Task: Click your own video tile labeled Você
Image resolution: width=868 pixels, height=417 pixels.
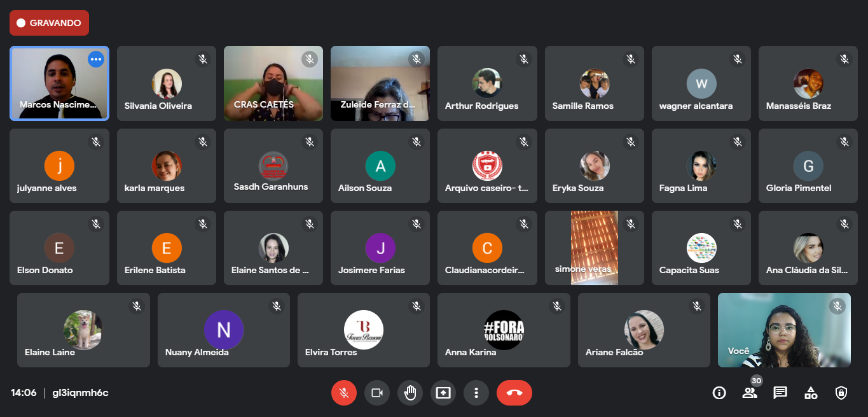Action: click(783, 330)
